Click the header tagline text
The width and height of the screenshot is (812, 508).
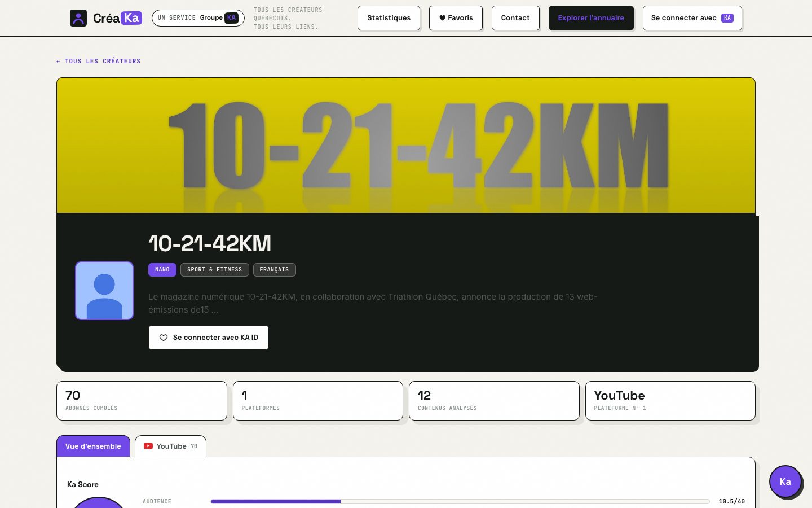[288, 18]
